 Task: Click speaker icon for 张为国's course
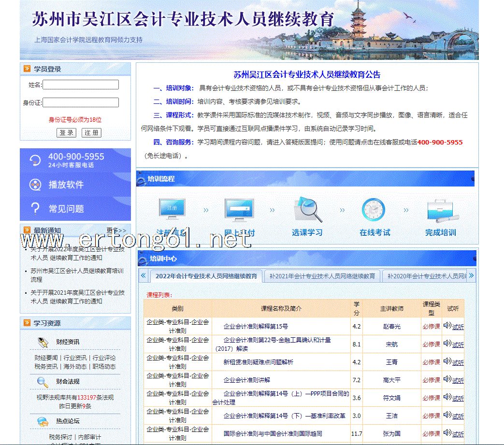447,433
